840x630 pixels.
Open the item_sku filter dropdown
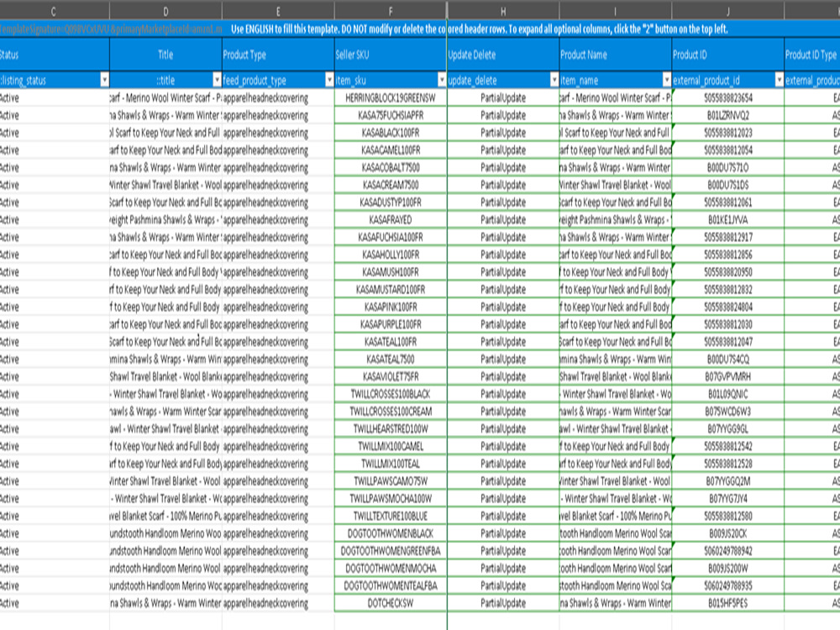tap(442, 81)
